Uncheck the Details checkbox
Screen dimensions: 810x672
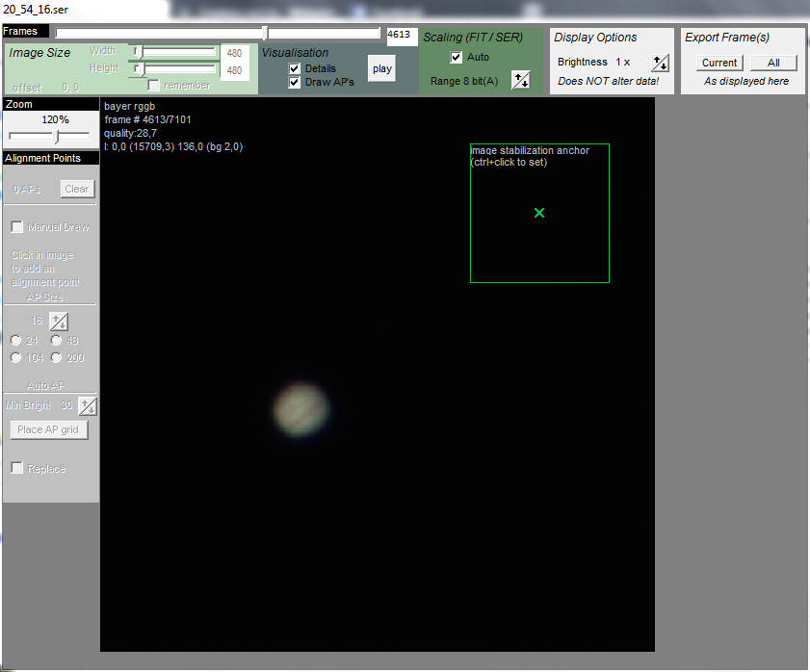point(296,68)
